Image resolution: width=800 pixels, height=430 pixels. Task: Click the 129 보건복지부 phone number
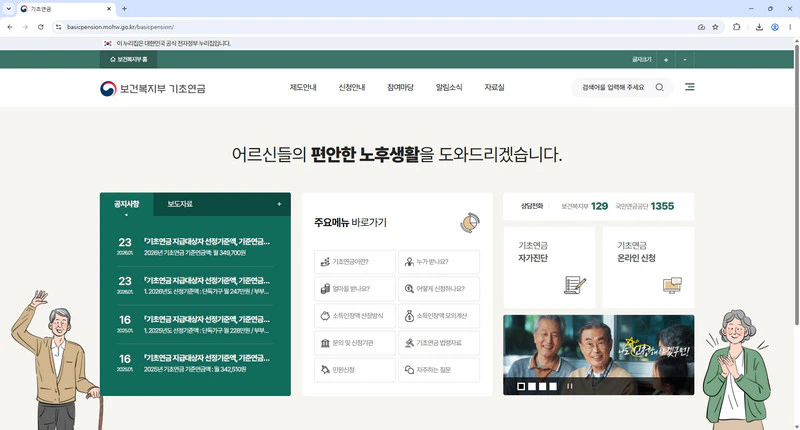point(599,206)
